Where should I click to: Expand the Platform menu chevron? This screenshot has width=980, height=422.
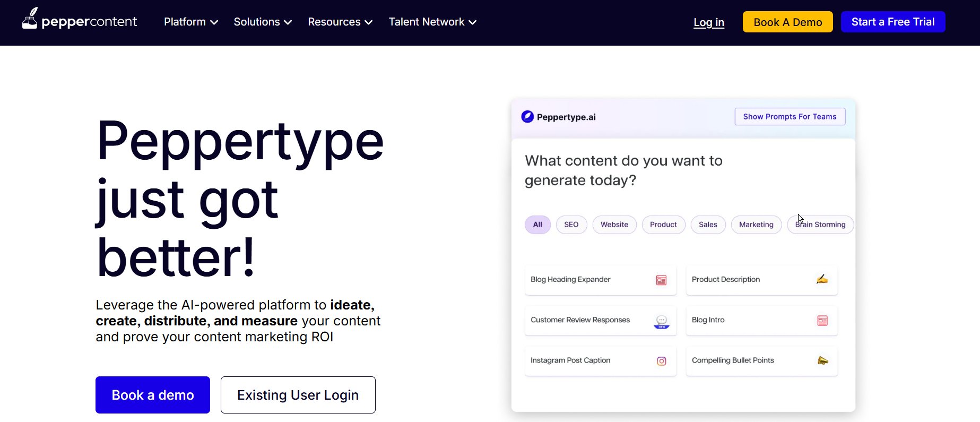(214, 22)
